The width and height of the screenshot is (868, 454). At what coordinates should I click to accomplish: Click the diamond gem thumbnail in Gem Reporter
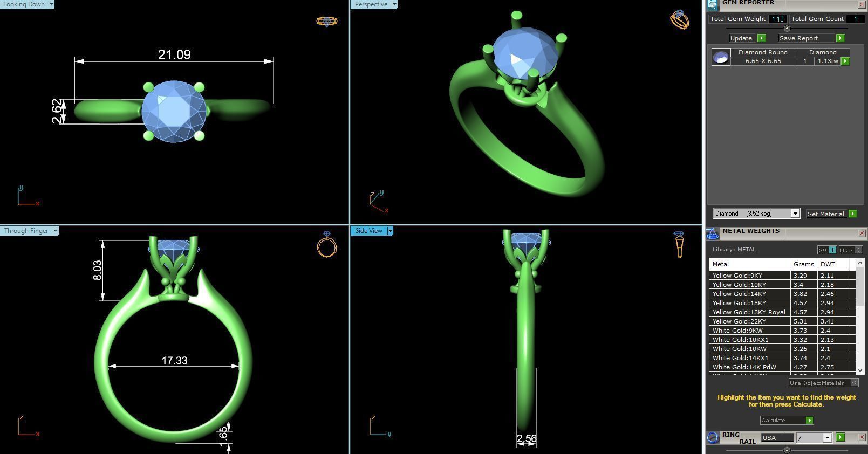pyautogui.click(x=721, y=57)
